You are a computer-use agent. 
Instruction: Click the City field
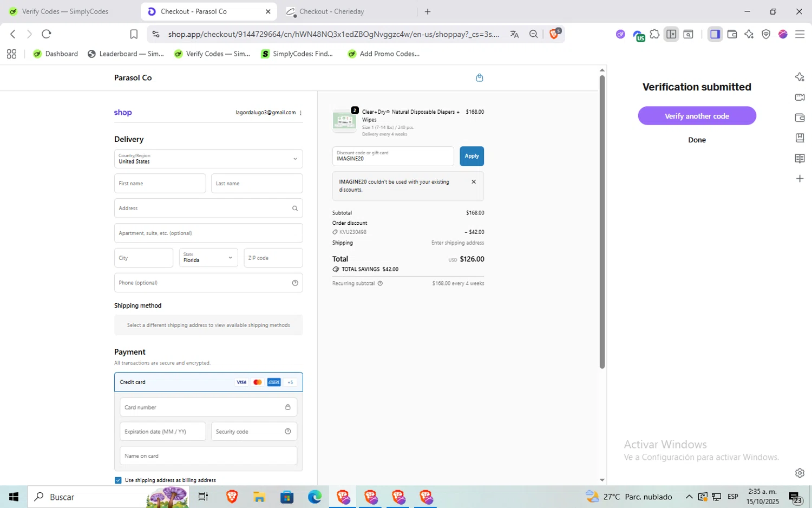coord(143,258)
